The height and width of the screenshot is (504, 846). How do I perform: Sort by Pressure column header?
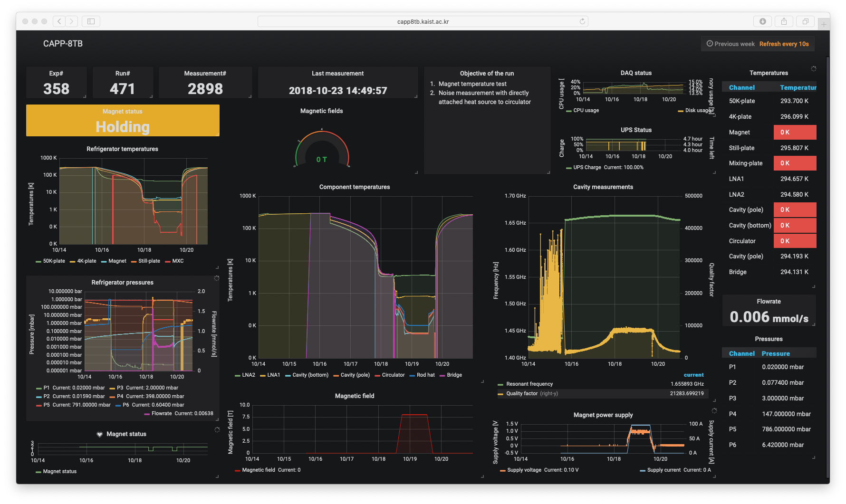point(776,354)
